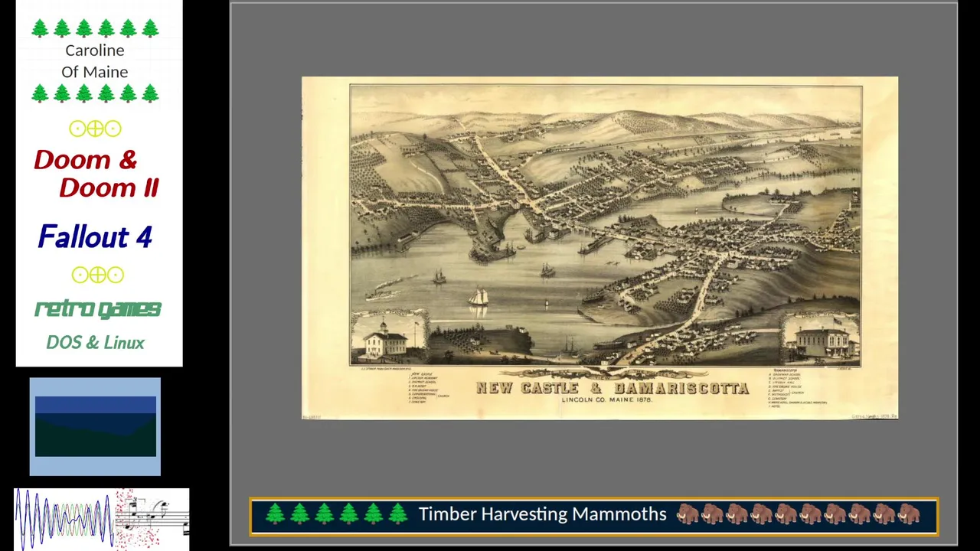The width and height of the screenshot is (980, 551).
Task: Click the "Caroline Of Maine" channel name
Action: 95,60
